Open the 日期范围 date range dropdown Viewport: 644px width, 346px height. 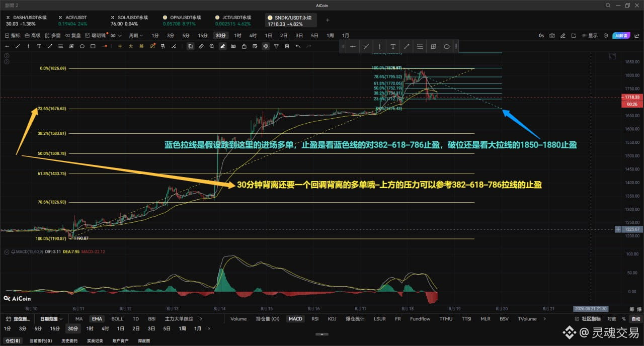[x=51, y=319]
